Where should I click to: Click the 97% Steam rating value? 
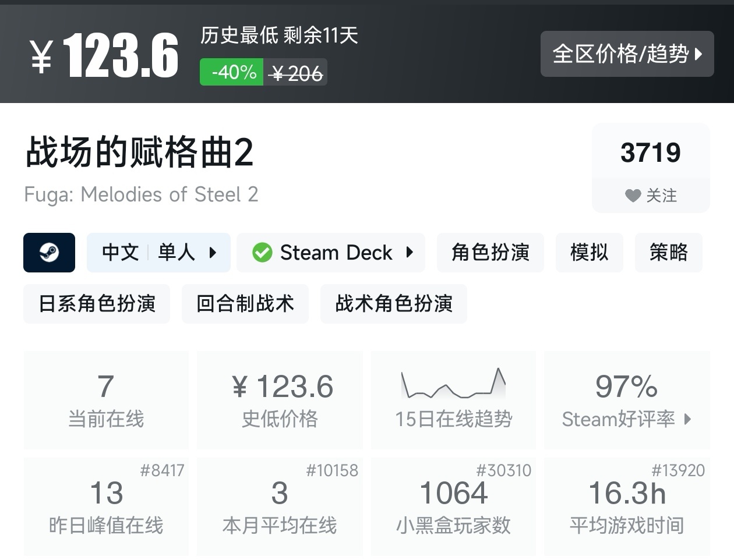coord(626,387)
